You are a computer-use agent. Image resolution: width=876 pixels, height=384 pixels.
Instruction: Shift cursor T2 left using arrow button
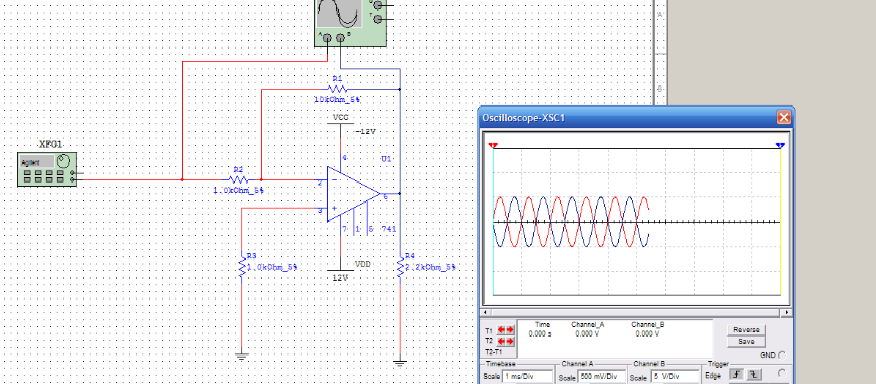(501, 341)
